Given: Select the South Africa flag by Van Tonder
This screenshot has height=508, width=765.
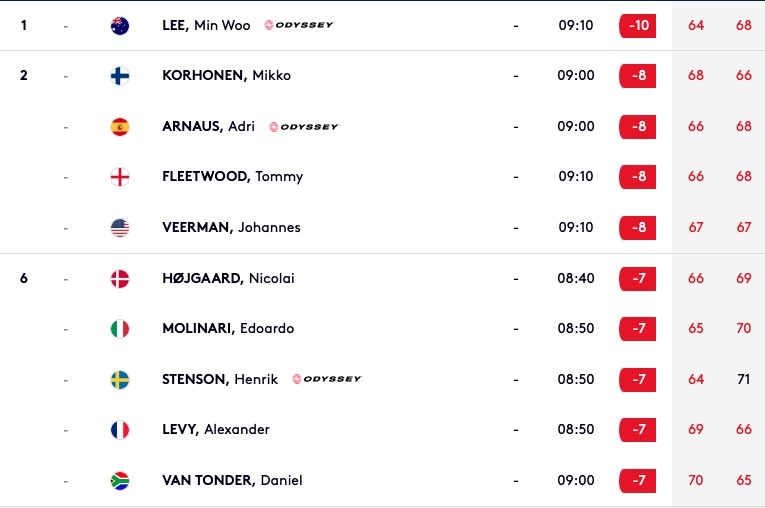Looking at the screenshot, I should point(120,481).
